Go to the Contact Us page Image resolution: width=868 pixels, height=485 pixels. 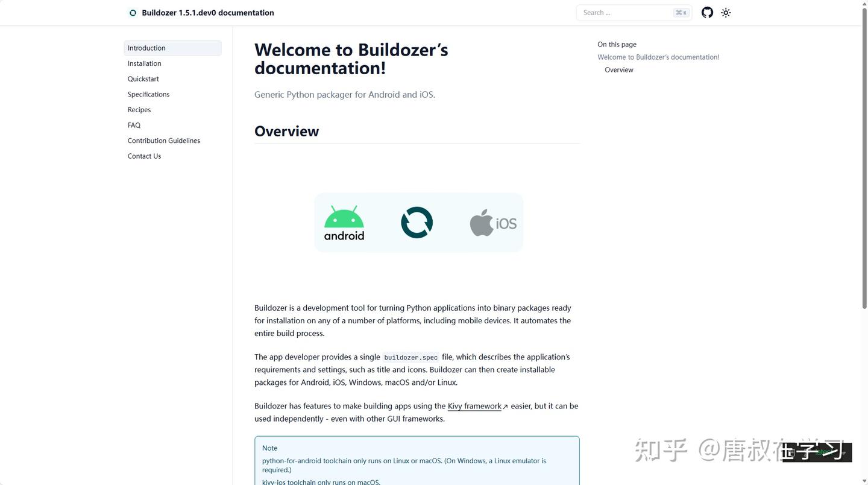click(x=144, y=156)
